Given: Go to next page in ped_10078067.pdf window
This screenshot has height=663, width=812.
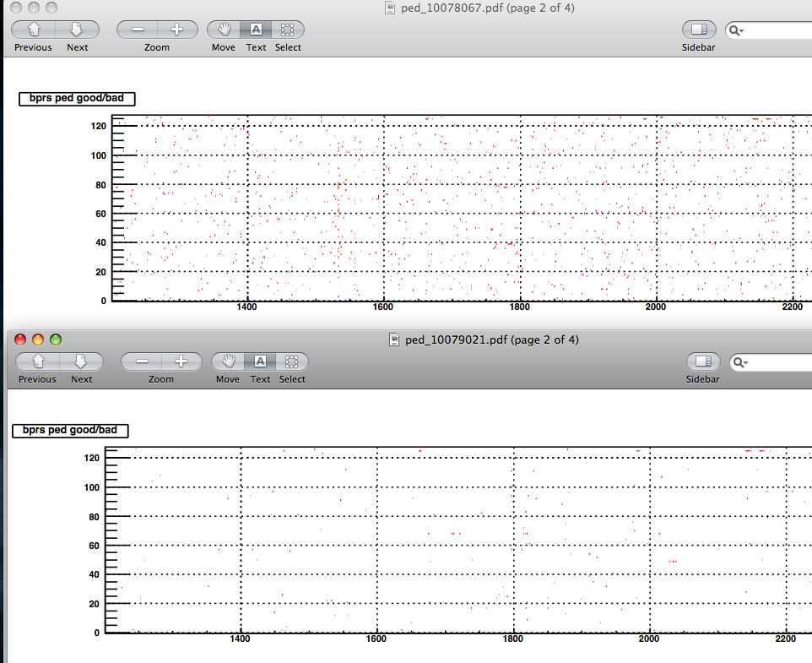Looking at the screenshot, I should [77, 30].
